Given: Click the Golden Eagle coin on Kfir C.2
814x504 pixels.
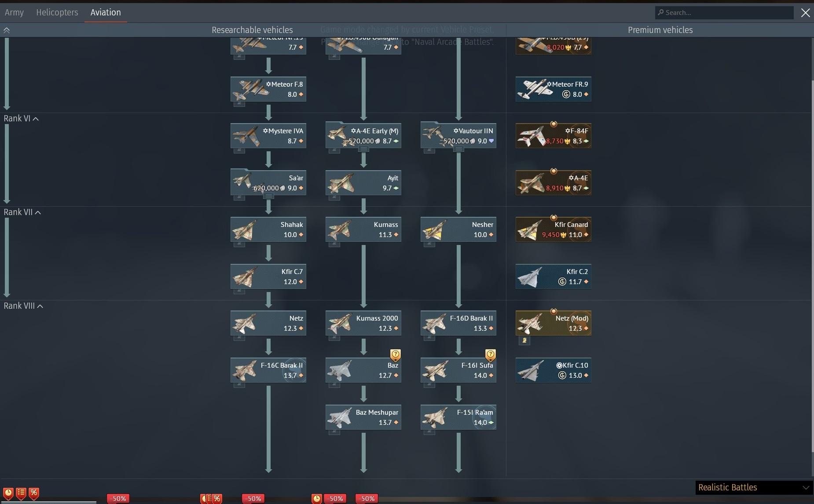Looking at the screenshot, I should tap(562, 282).
